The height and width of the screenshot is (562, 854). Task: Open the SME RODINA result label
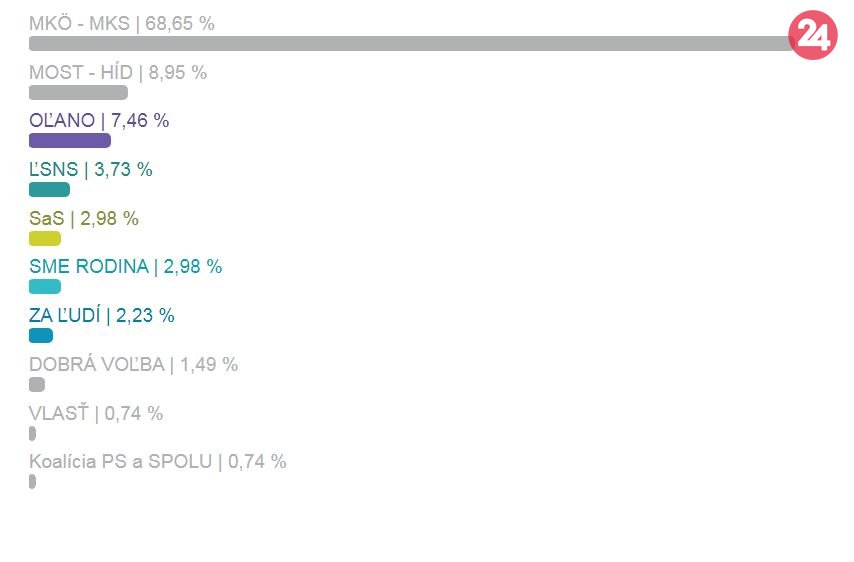pyautogui.click(x=126, y=267)
